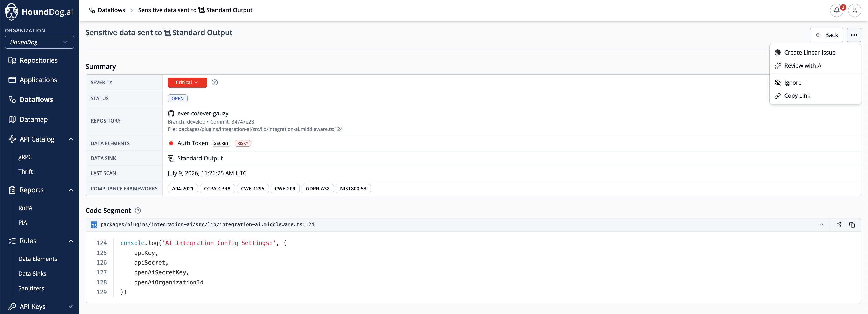Click the crossed-eye Ignore icon

(778, 83)
